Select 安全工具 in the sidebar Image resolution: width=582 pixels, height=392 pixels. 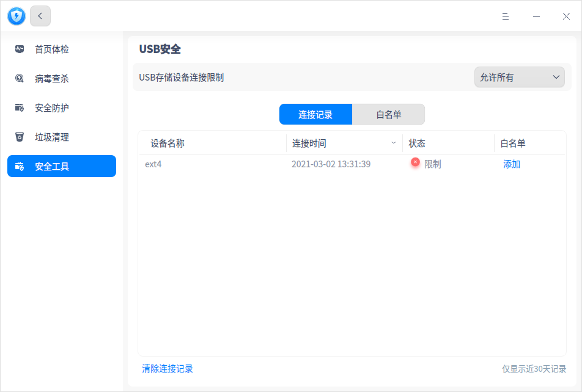pyautogui.click(x=62, y=166)
